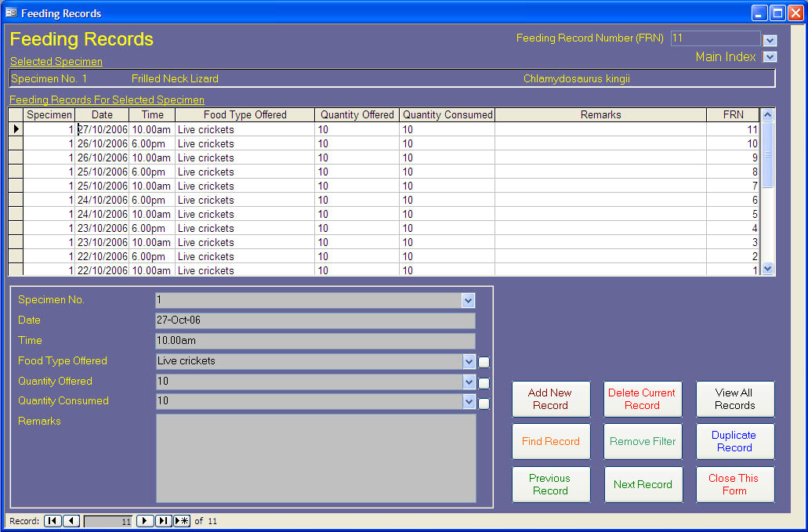Click the Feeding Records form icon in title bar
This screenshot has height=532, width=808.
(11, 13)
